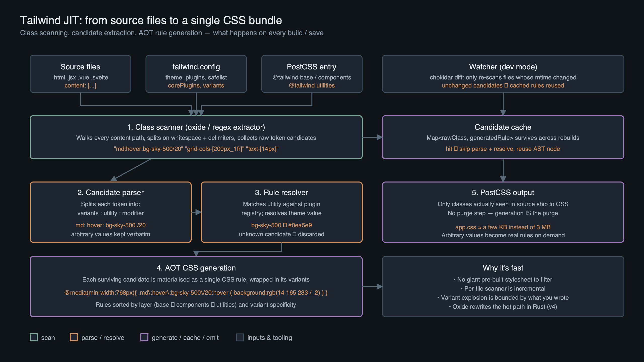Viewport: 644px width, 362px height.
Task: Select 'app.css ≈ a few KB instead of 3 MB'
Action: (503, 227)
